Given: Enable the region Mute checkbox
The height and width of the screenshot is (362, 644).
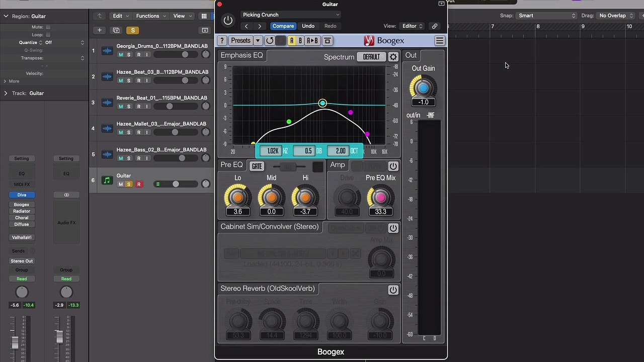Looking at the screenshot, I should 48,27.
